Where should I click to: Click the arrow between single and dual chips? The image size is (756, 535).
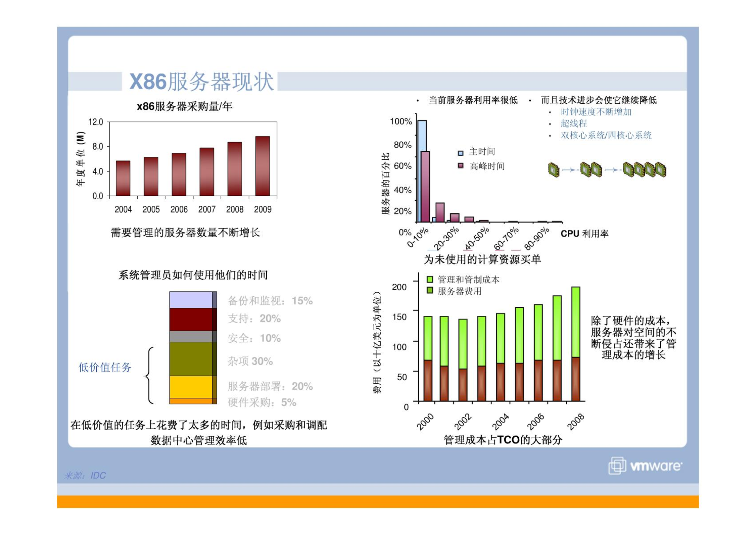[570, 170]
